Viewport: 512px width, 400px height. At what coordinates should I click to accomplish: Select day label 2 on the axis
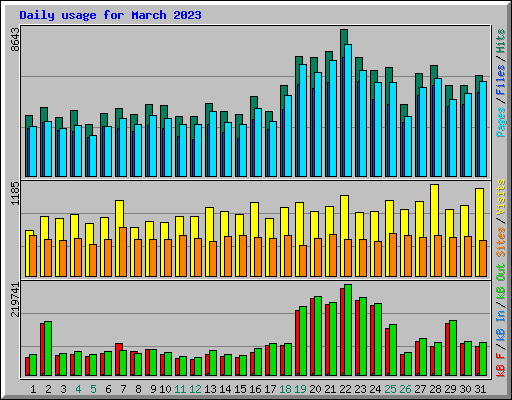point(48,389)
